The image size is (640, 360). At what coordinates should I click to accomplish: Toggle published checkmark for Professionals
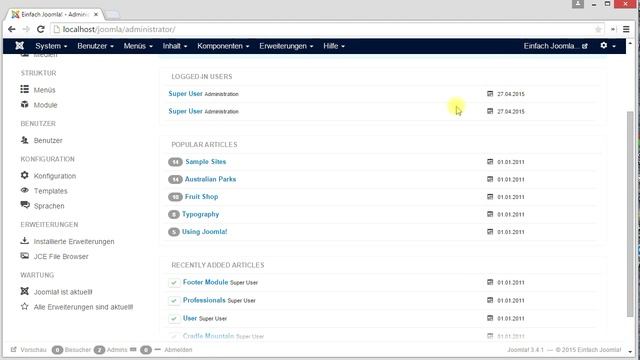point(174,300)
